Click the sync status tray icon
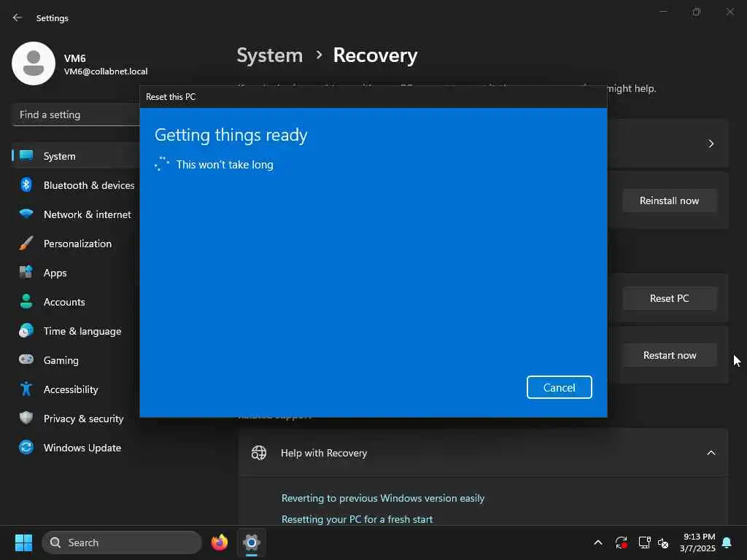 (622, 542)
